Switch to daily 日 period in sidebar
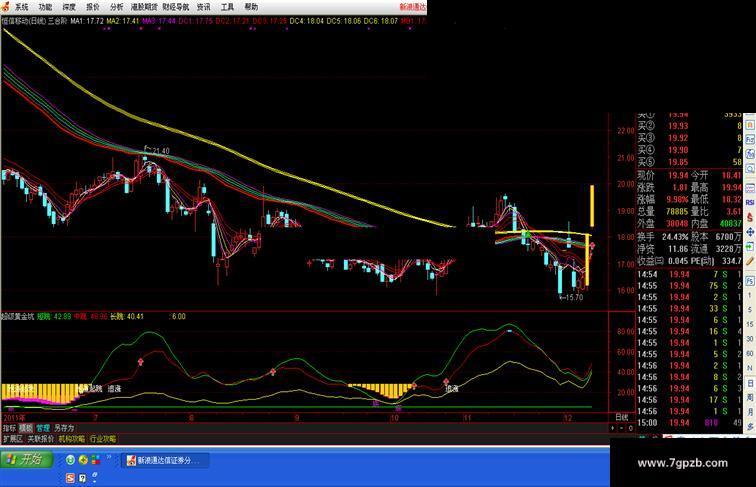Viewport: 756px width, 487px height. tap(750, 383)
